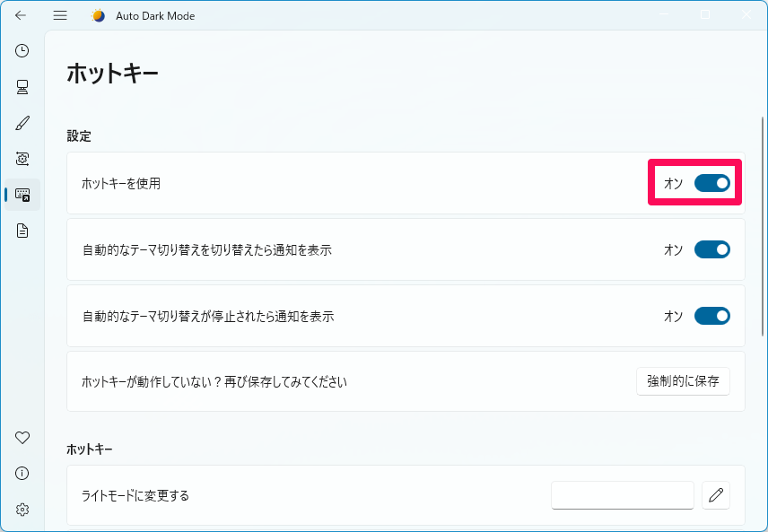Click the ライトモードに変更する hotkey input field
This screenshot has width=768, height=532.
[x=622, y=495]
